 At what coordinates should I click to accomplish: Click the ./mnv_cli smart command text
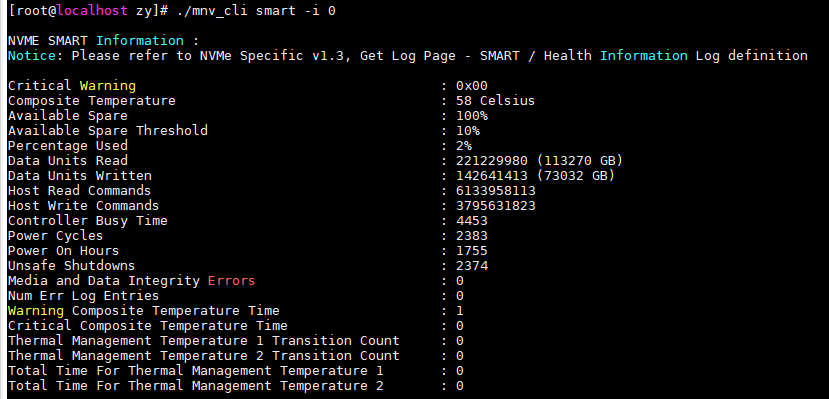[256, 11]
